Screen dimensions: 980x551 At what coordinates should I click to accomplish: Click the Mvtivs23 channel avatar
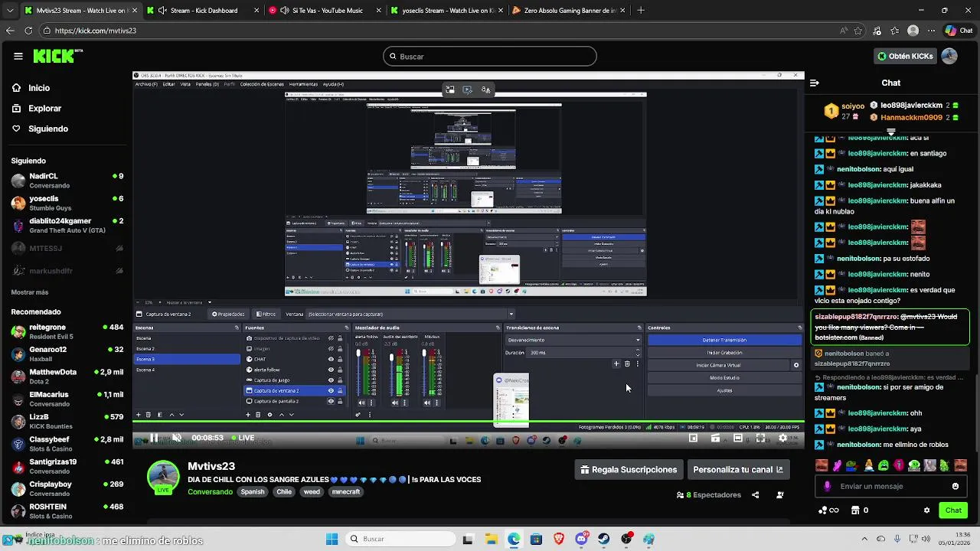pos(163,477)
